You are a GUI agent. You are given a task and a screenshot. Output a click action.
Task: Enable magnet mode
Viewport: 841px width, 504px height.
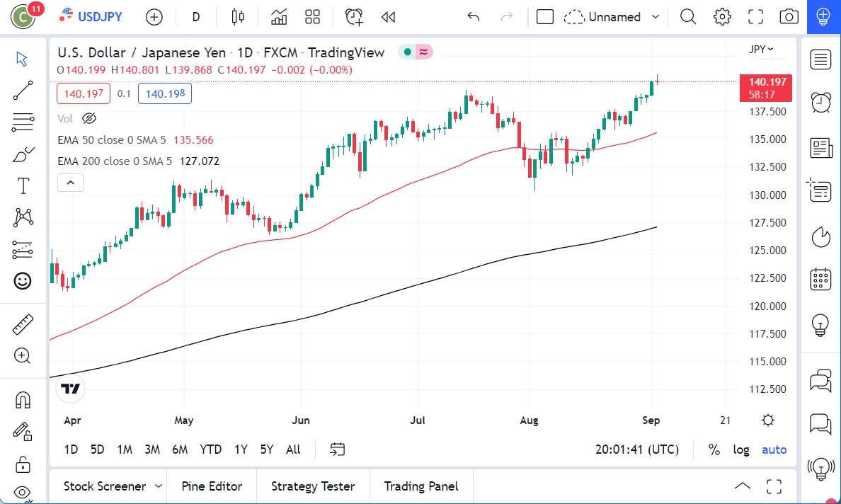[23, 400]
